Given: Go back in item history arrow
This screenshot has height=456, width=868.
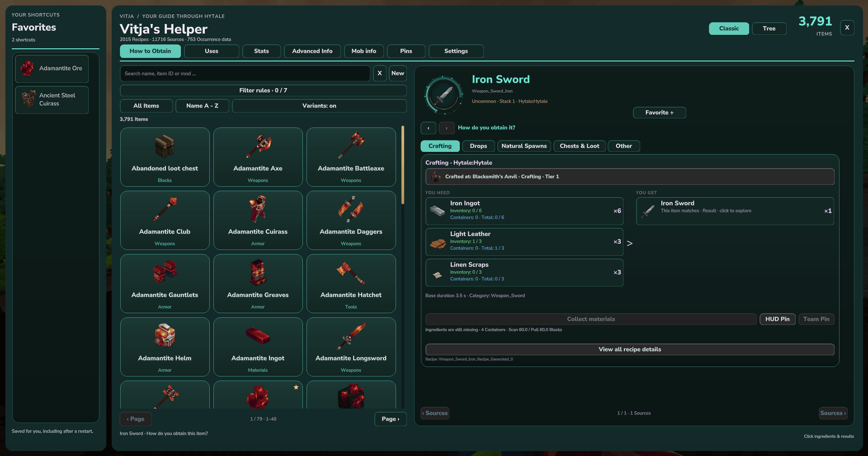Looking at the screenshot, I should (428, 128).
